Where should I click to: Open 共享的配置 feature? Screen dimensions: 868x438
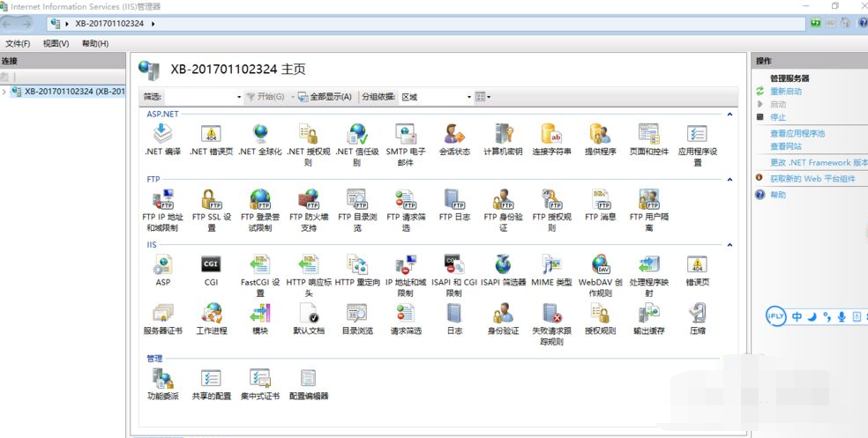tap(211, 383)
